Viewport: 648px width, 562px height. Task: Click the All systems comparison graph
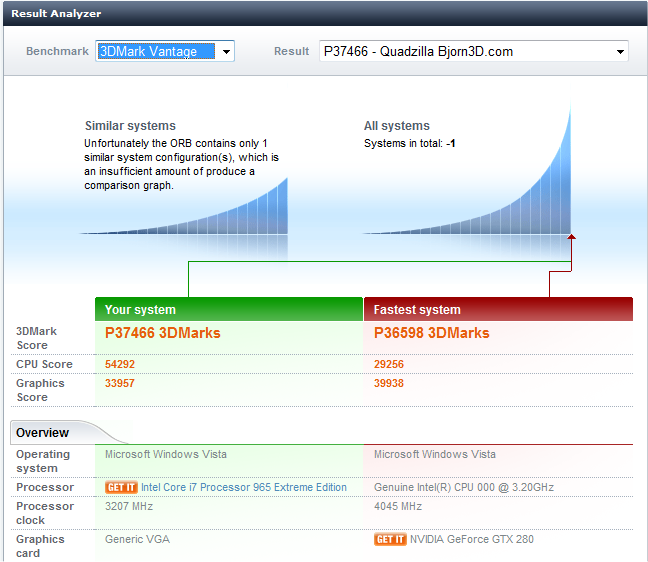[467, 169]
